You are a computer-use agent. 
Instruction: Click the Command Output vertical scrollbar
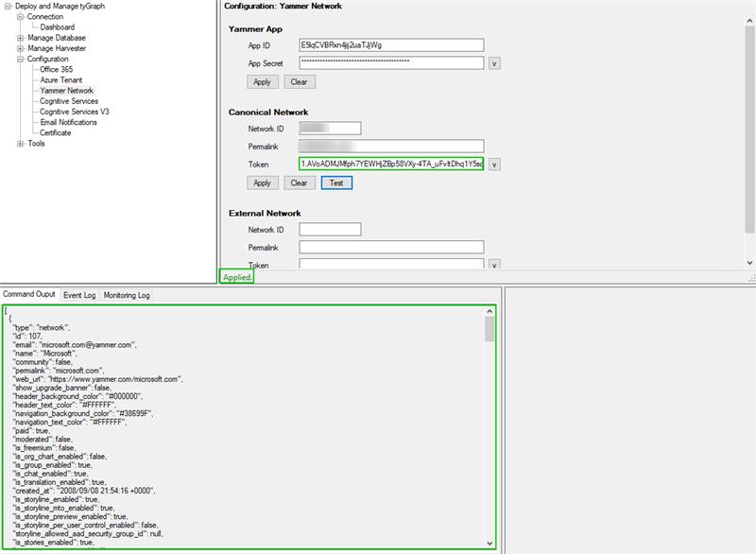490,425
